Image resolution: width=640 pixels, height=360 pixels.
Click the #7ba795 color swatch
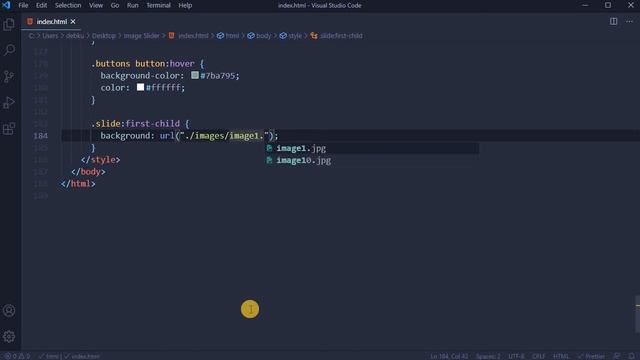click(x=195, y=76)
